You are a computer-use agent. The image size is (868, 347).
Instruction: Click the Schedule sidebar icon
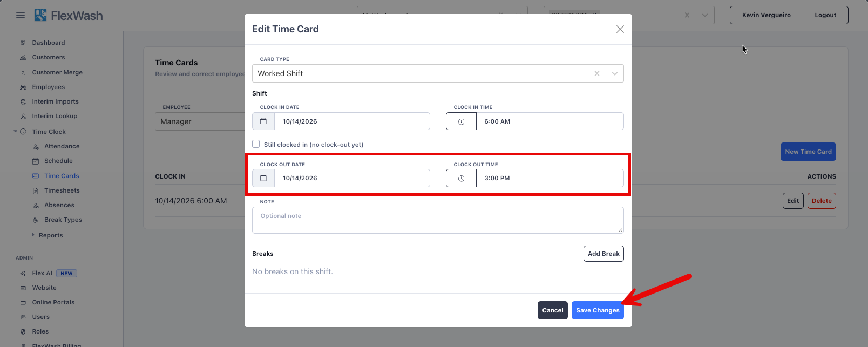[x=36, y=161]
